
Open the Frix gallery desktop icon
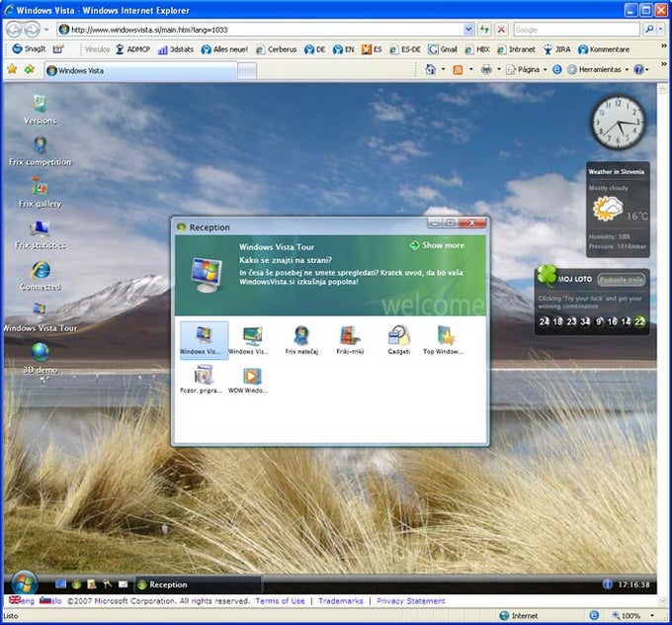40,193
